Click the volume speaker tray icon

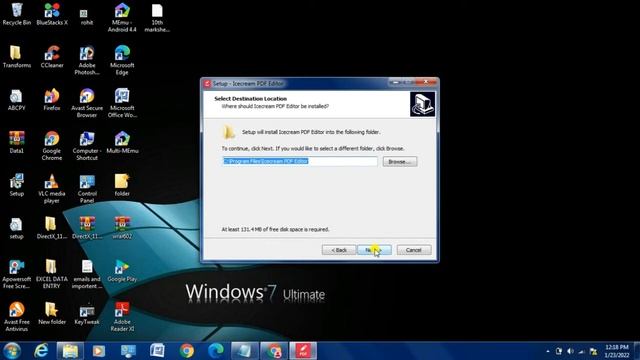571,351
